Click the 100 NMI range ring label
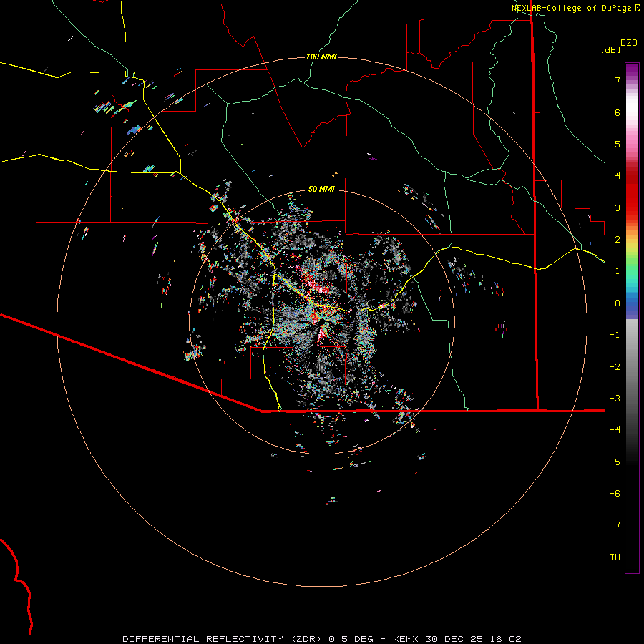This screenshot has width=644, height=644. coord(321,57)
